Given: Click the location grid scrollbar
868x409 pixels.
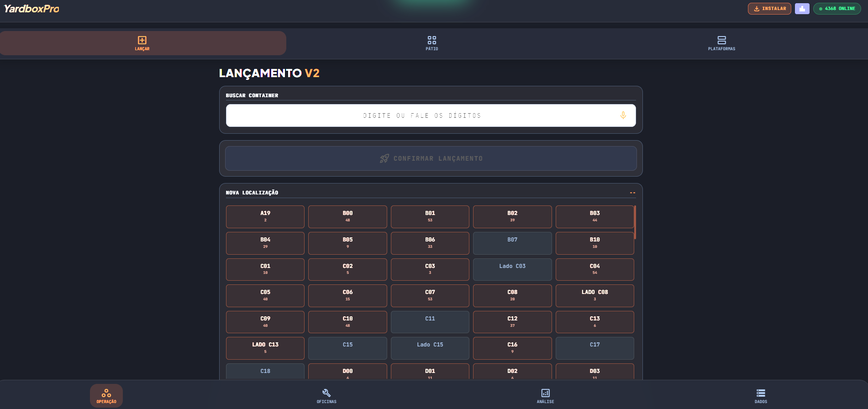Looking at the screenshot, I should point(635,222).
